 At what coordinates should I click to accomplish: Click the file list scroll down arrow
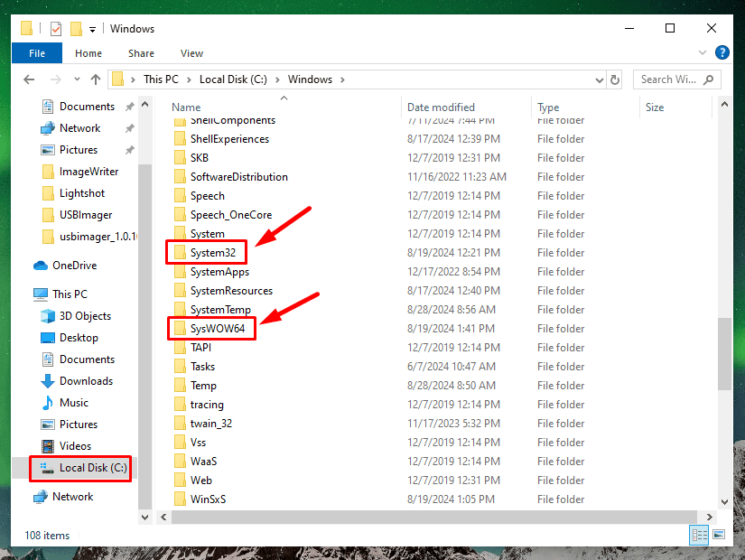coord(724,501)
